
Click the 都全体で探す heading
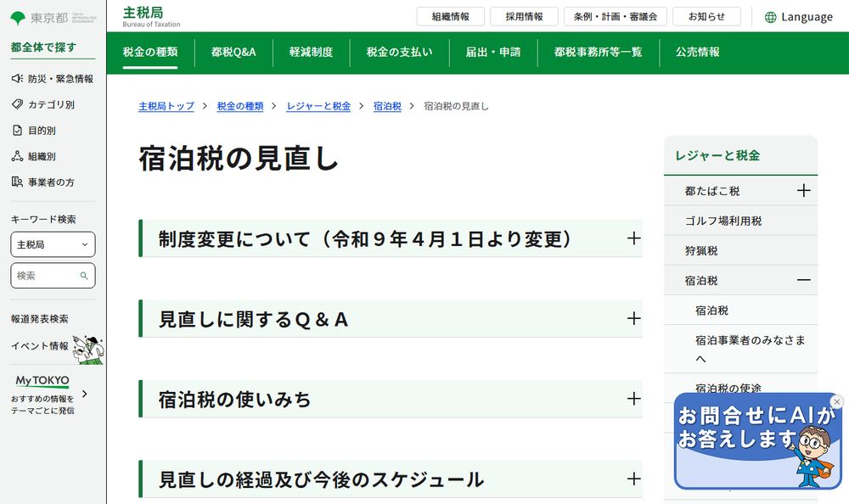tap(43, 48)
